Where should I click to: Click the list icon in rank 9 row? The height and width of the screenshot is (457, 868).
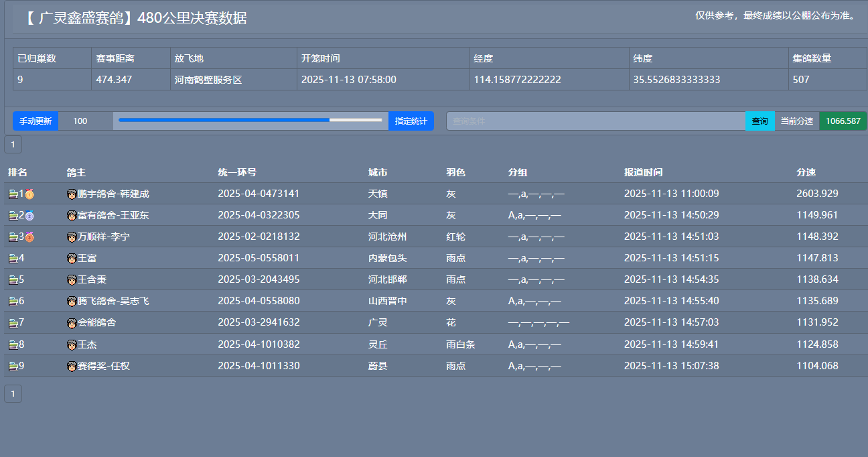pyautogui.click(x=13, y=367)
